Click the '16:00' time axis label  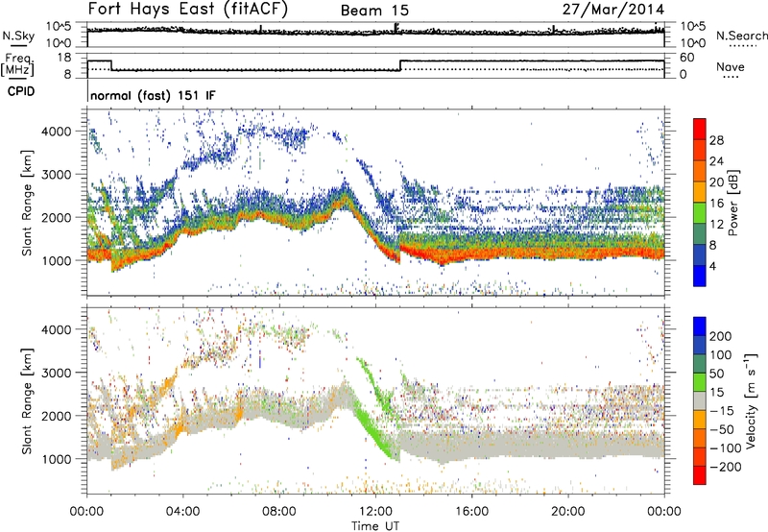[x=471, y=512]
